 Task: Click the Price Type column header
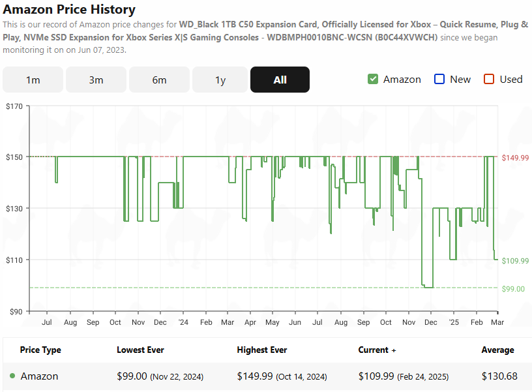pyautogui.click(x=40, y=350)
